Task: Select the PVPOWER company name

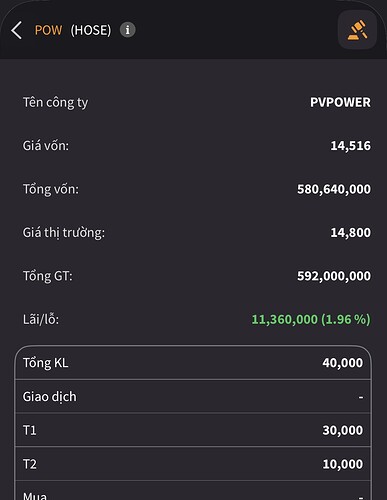Action: 340,102
